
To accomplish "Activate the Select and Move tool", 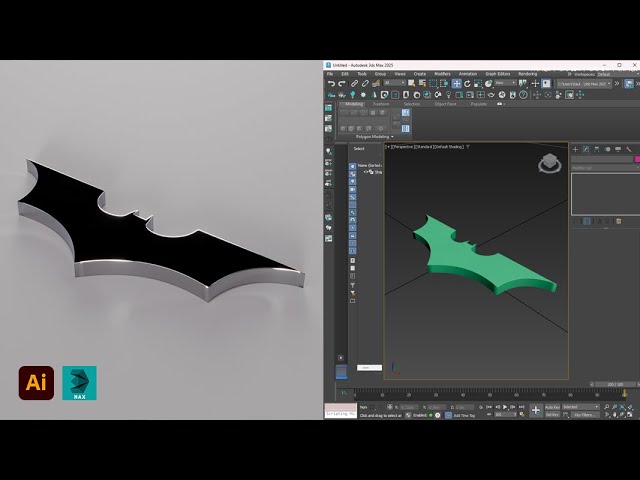I will click(x=456, y=84).
